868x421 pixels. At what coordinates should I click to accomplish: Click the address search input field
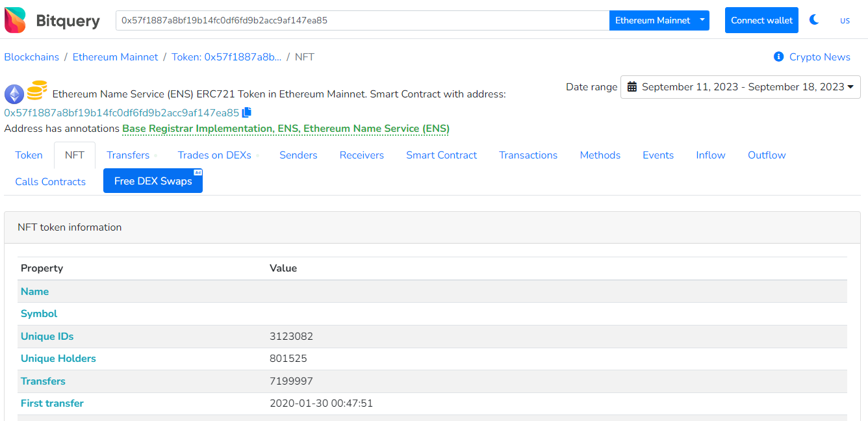pos(363,20)
